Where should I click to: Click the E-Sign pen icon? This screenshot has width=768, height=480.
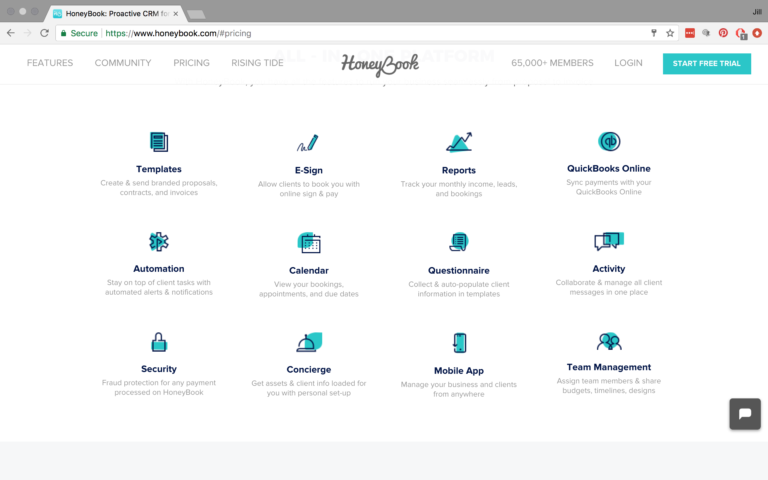(308, 142)
